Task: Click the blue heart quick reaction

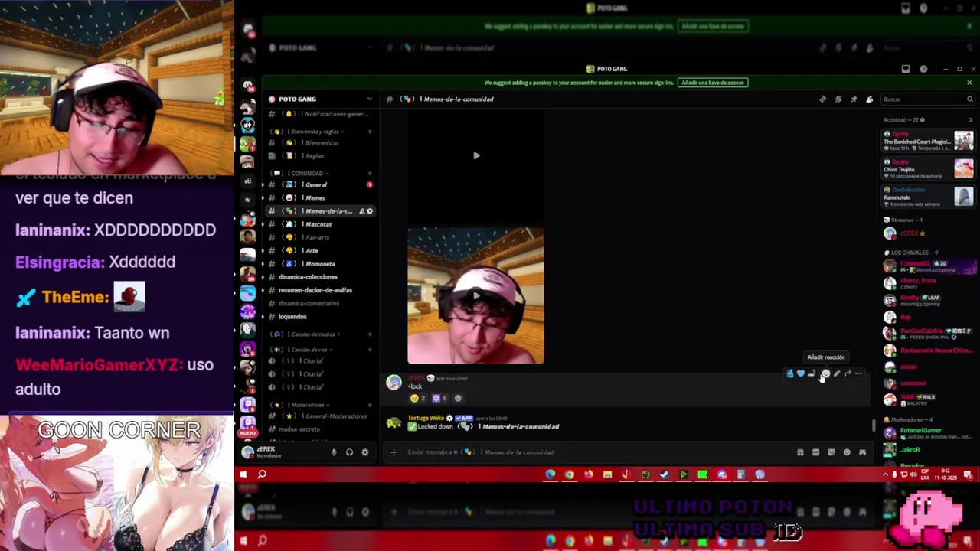Action: [x=801, y=373]
